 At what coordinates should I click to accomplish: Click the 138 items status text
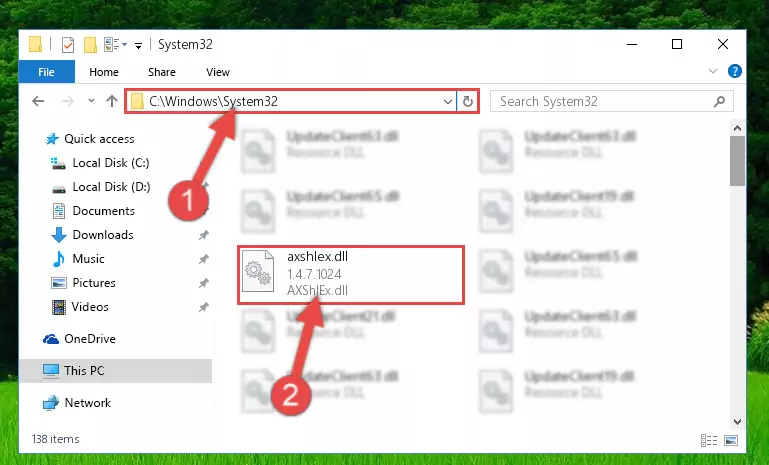click(55, 439)
